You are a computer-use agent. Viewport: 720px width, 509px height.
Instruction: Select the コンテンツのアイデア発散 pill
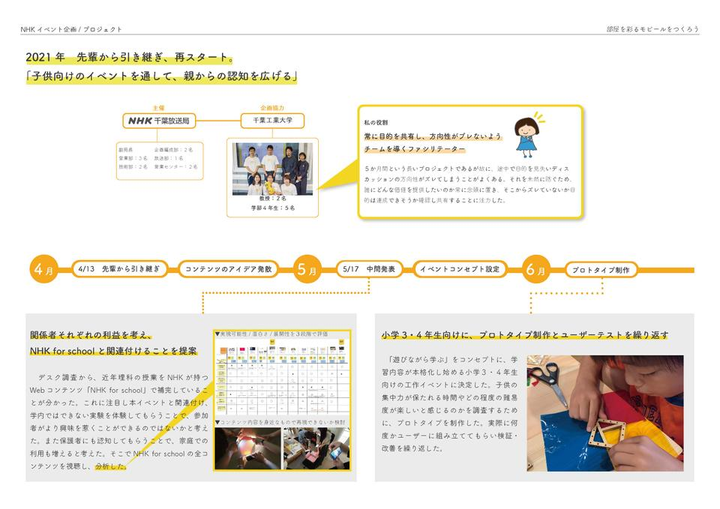click(228, 269)
